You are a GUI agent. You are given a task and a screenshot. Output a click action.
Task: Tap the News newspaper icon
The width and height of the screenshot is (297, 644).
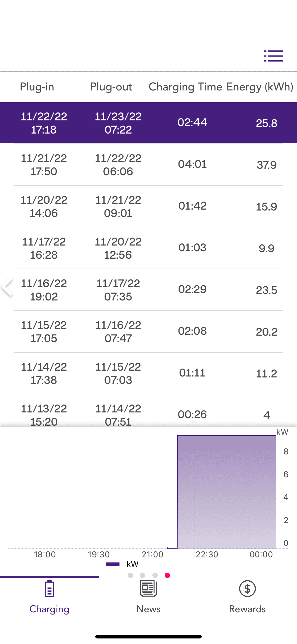pos(148,589)
